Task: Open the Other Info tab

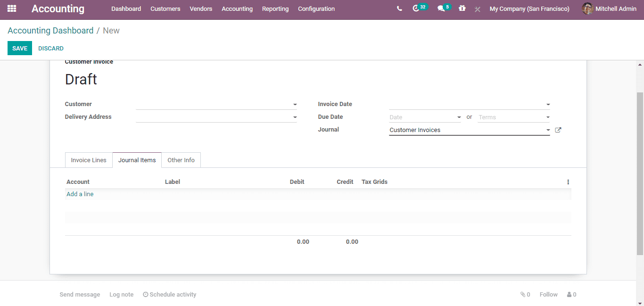Action: [x=181, y=160]
